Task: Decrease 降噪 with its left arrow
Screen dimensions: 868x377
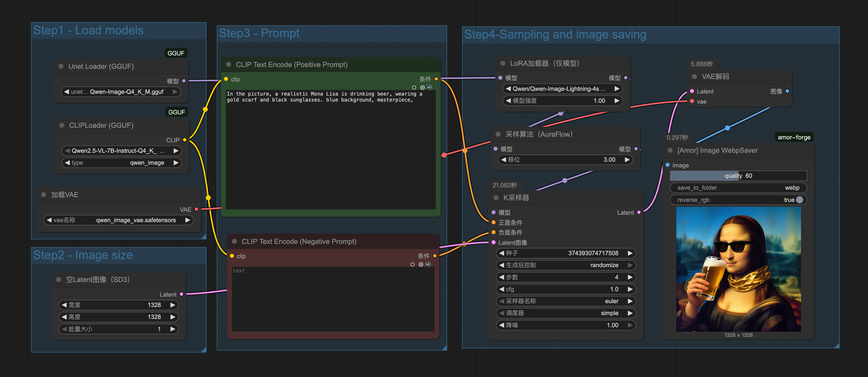Action: (501, 325)
